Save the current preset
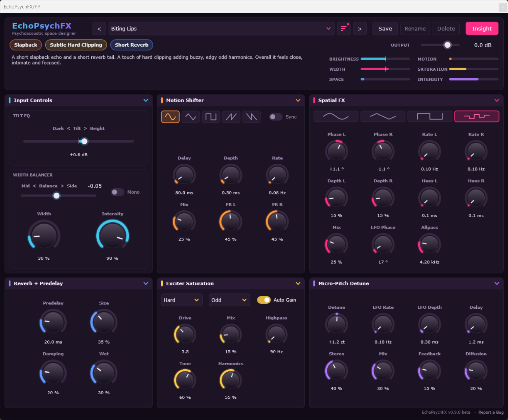The height and width of the screenshot is (420, 508). (385, 29)
